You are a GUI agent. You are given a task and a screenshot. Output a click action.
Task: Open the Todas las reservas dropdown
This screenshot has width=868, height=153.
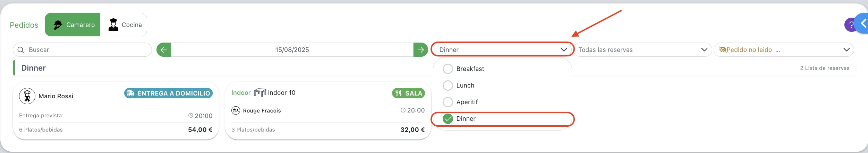(643, 50)
